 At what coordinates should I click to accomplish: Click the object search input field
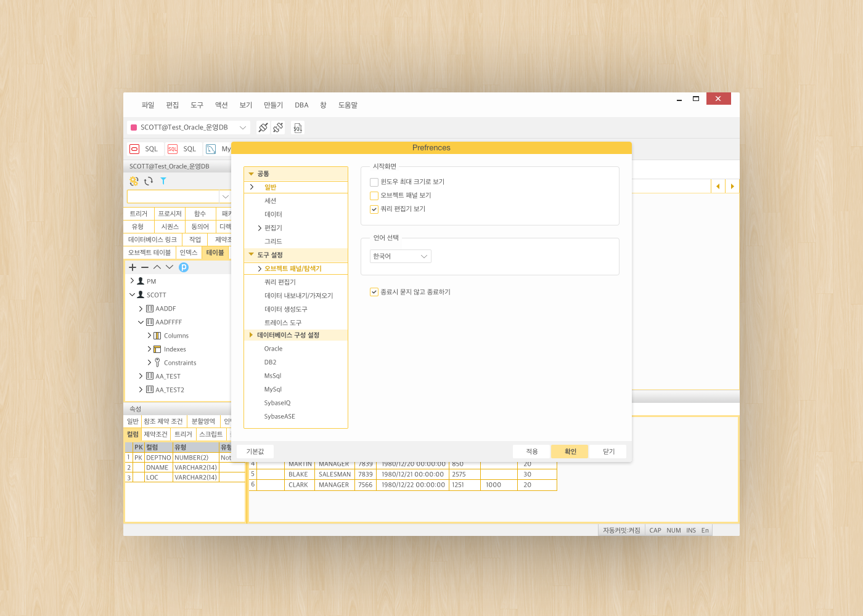tap(173, 197)
